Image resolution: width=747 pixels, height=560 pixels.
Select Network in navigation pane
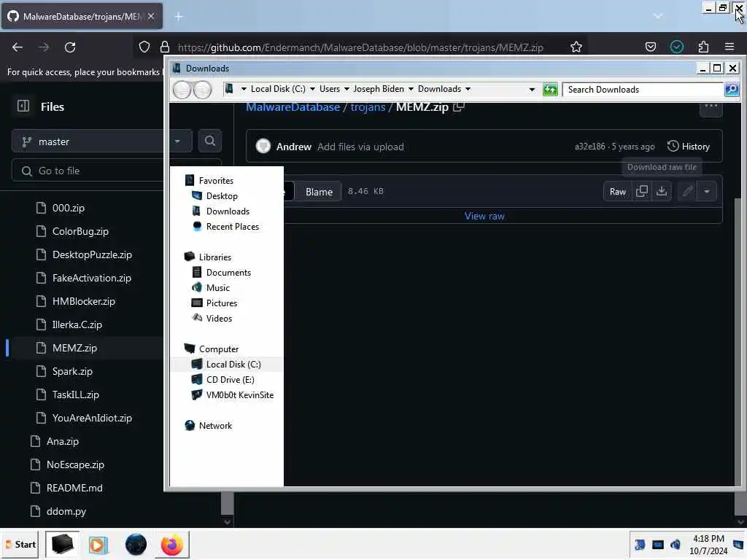pos(215,426)
